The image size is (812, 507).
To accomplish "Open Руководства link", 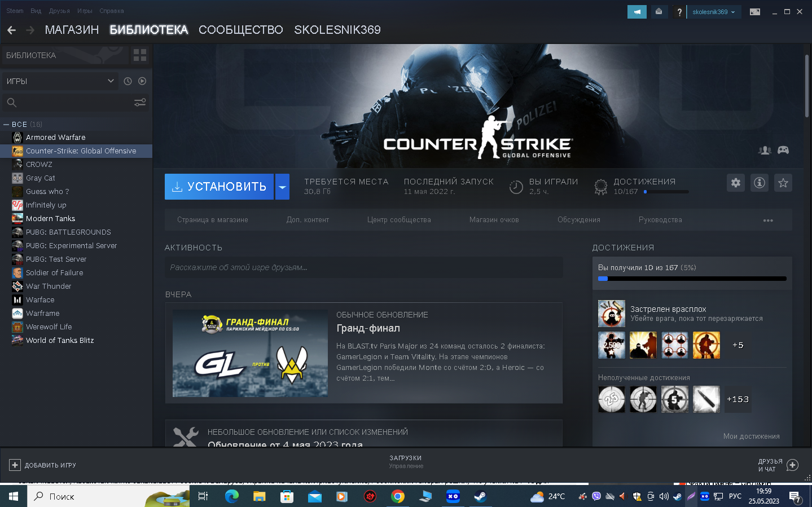I will coord(660,220).
